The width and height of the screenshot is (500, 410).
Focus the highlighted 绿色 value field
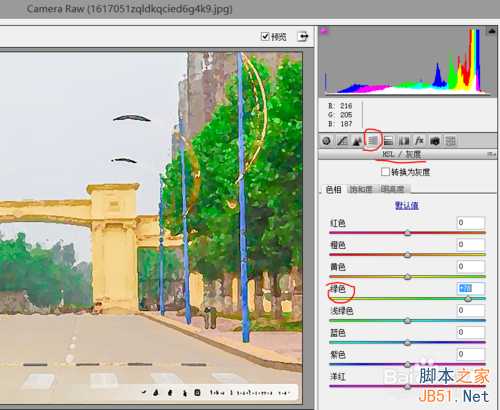(x=471, y=288)
